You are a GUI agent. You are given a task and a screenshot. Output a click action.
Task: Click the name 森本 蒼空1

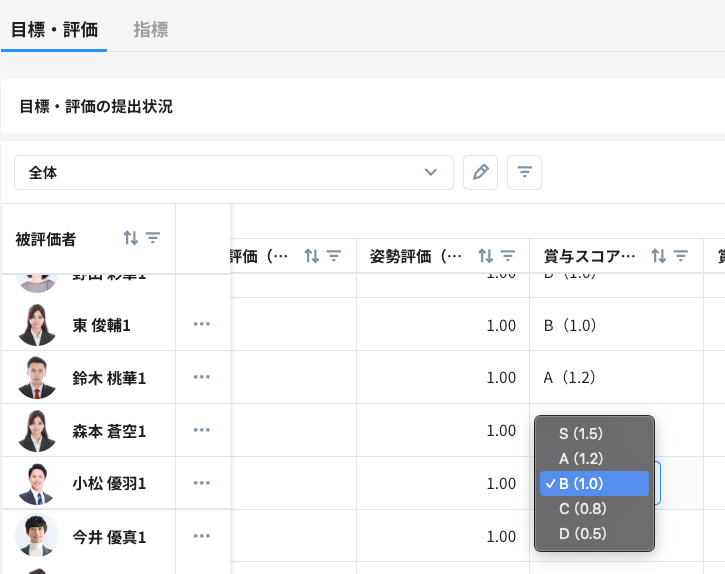[109, 431]
